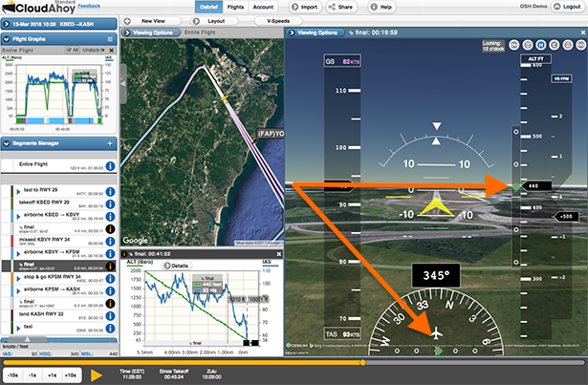The image size is (588, 385).
Task: Open Viewing Options for the cockpit panel
Action: pos(316,32)
